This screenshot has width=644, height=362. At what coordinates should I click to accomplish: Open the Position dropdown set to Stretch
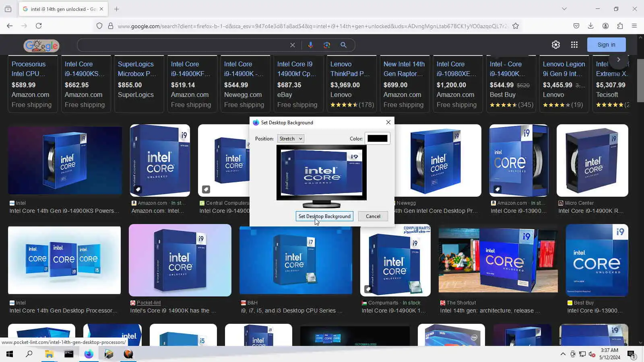coord(290,139)
